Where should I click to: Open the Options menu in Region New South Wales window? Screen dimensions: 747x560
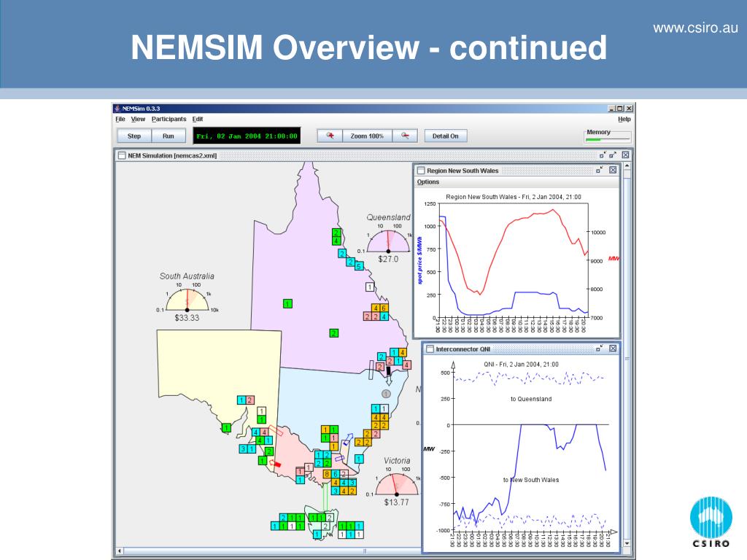tap(428, 182)
